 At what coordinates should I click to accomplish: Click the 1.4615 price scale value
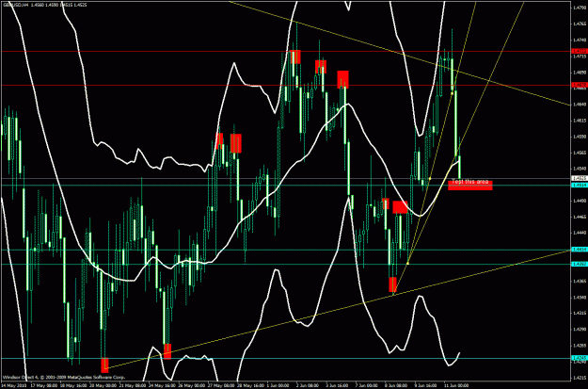578,121
